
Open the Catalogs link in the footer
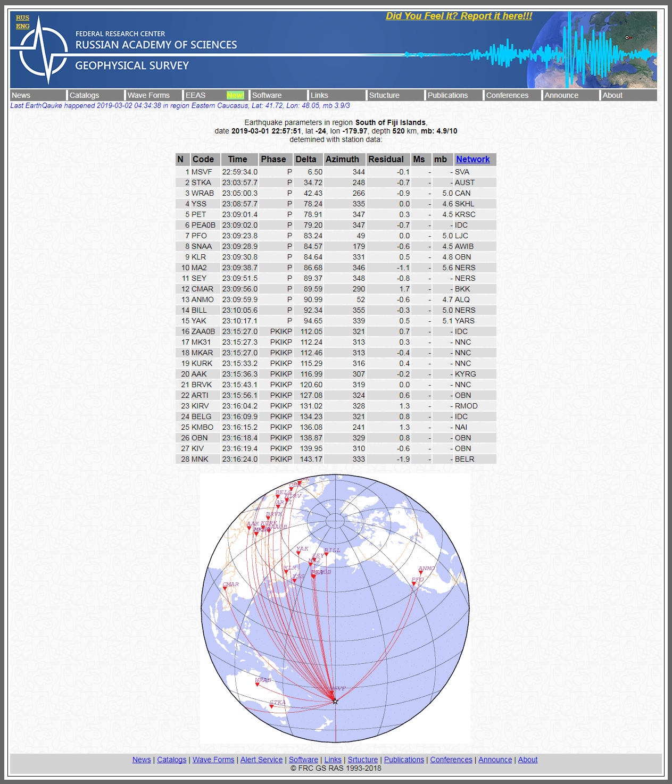pyautogui.click(x=172, y=760)
